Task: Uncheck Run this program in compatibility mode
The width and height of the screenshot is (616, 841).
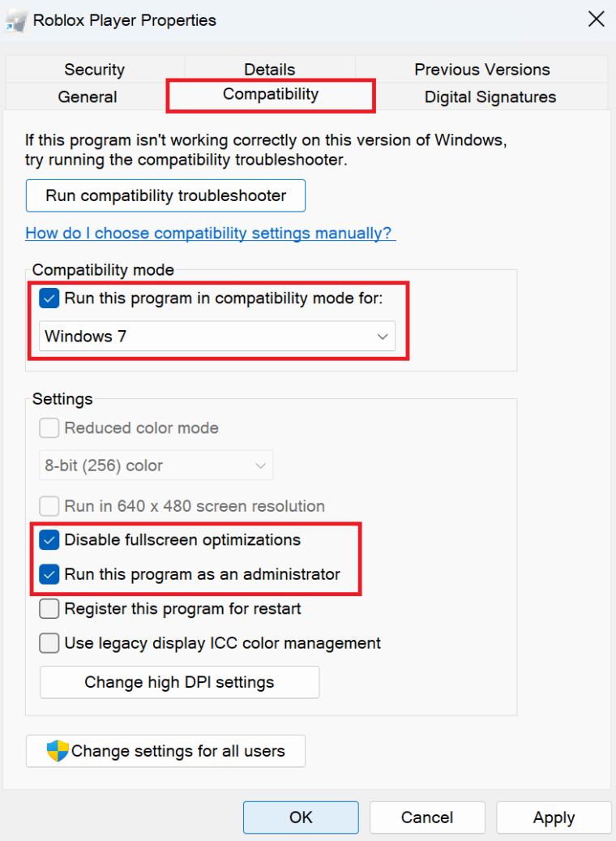Action: point(49,298)
